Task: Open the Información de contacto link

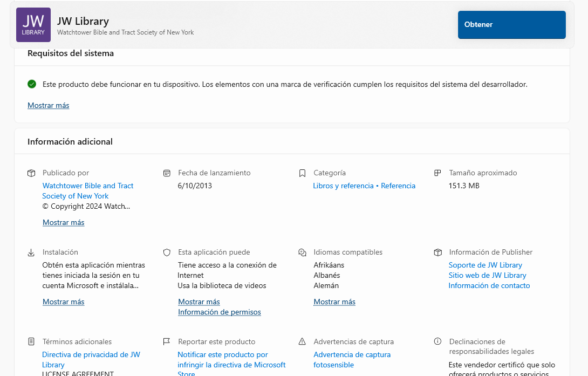Action: coord(489,286)
